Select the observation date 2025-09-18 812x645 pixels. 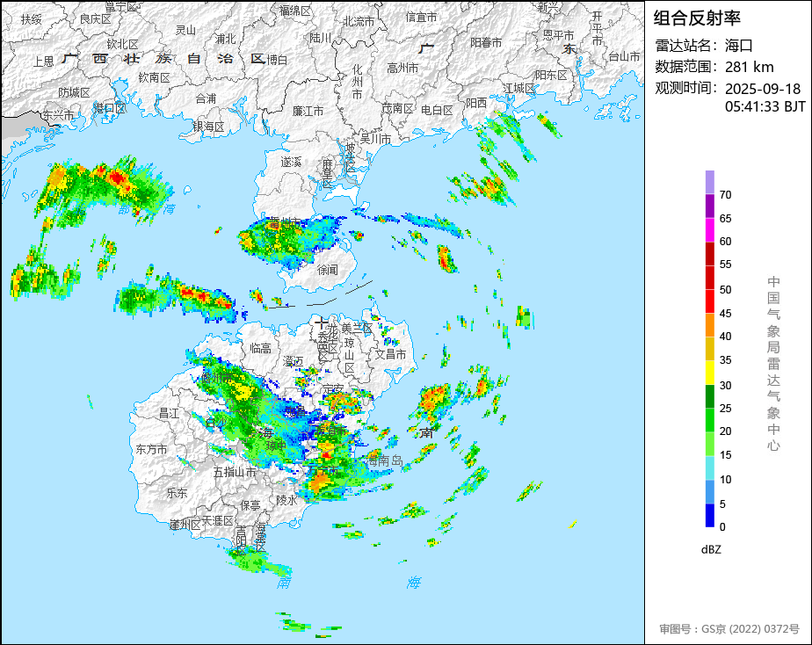762,89
